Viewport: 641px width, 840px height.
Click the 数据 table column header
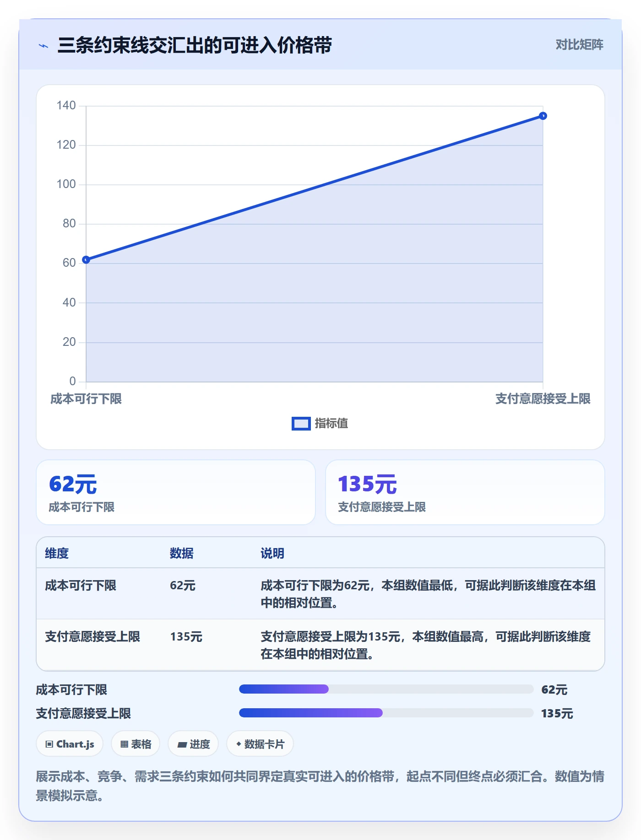182,553
